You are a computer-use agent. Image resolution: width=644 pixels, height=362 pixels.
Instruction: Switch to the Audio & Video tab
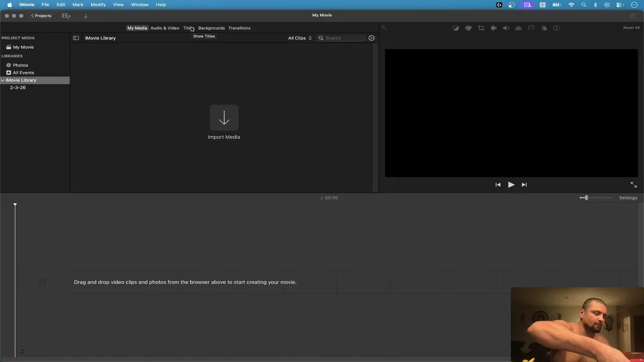tap(165, 28)
